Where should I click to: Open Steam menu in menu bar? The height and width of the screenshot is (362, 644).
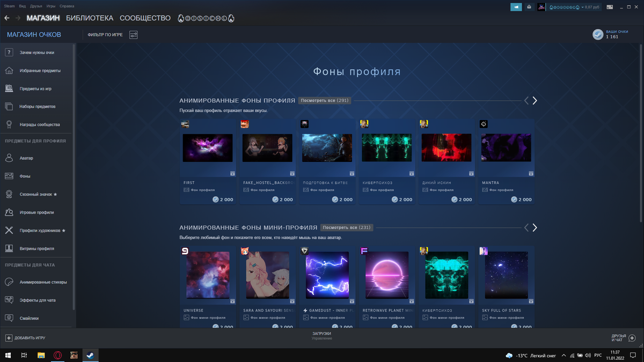pyautogui.click(x=9, y=6)
